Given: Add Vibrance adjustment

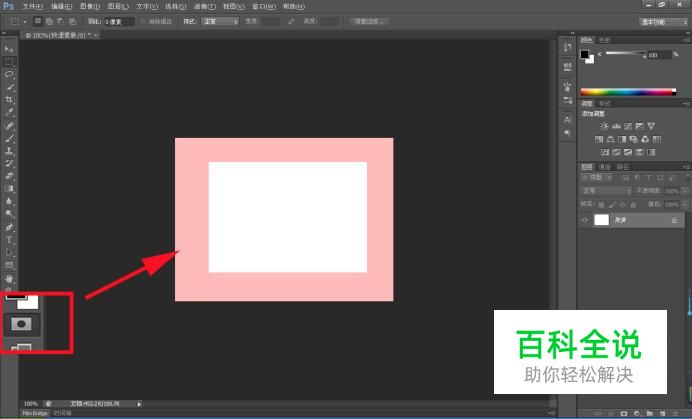Looking at the screenshot, I should [x=651, y=126].
